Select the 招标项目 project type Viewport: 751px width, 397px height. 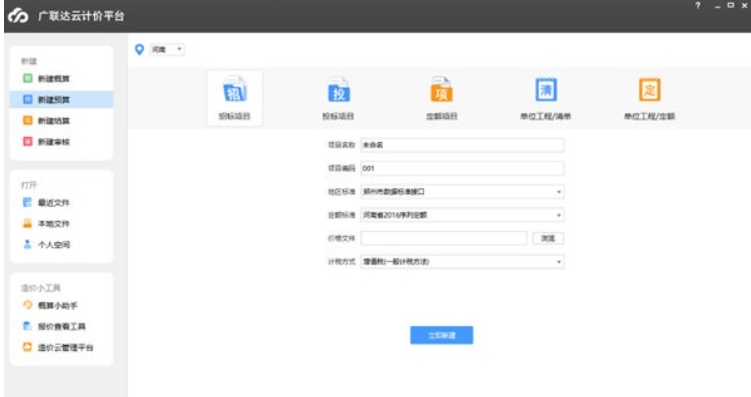click(235, 98)
